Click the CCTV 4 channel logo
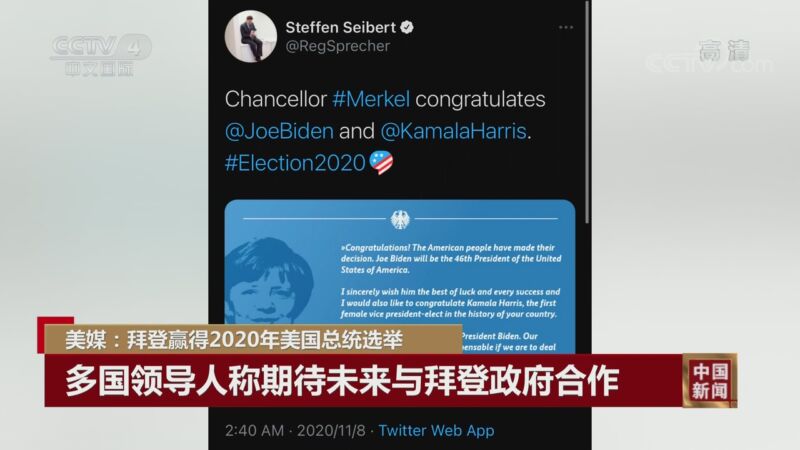 click(x=101, y=55)
